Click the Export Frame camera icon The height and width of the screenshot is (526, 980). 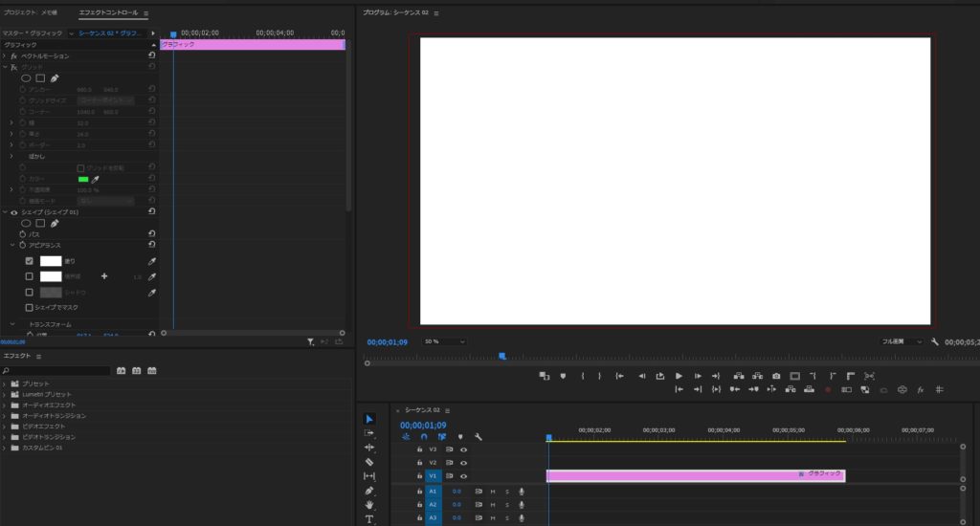(x=776, y=376)
